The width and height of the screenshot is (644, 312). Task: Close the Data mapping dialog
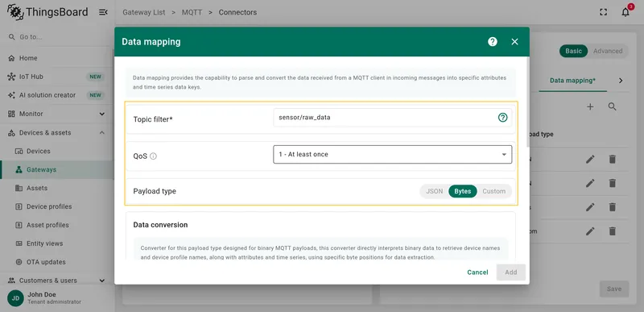pyautogui.click(x=514, y=41)
